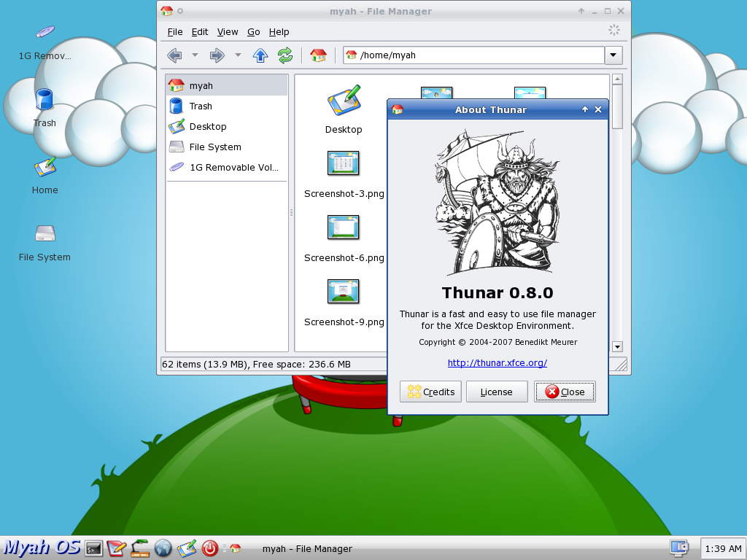Select the Screenshot-9.png thumbnail

(343, 292)
